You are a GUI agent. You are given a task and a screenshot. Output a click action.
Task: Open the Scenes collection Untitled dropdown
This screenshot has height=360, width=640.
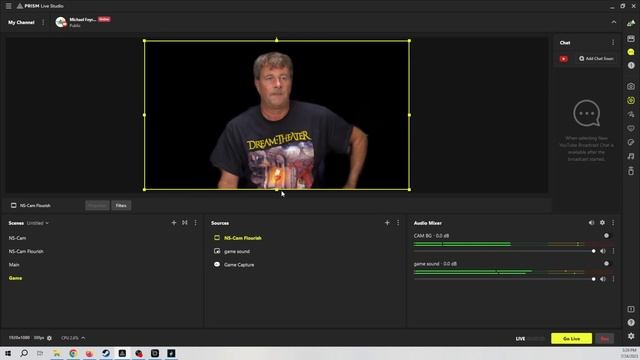click(38, 223)
